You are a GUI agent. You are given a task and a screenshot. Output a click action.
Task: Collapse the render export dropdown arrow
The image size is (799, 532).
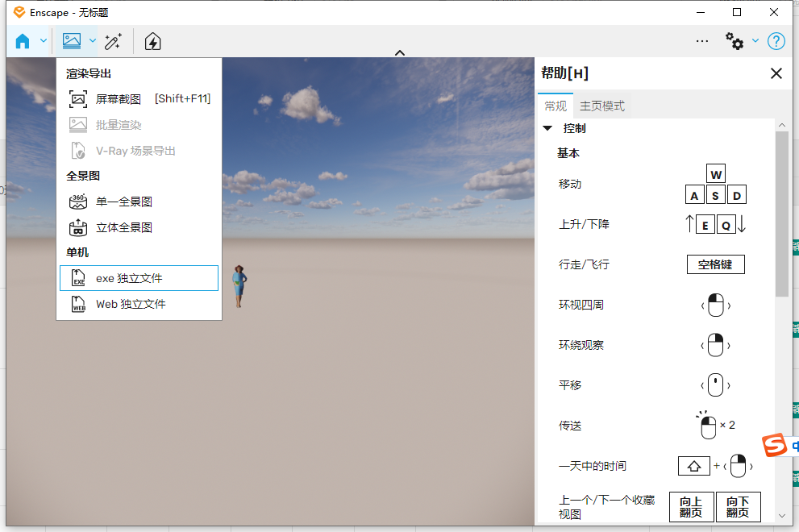point(92,41)
